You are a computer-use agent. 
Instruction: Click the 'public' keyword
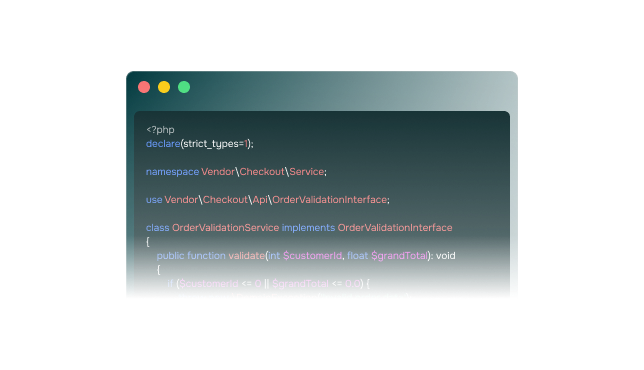pyautogui.click(x=170, y=256)
